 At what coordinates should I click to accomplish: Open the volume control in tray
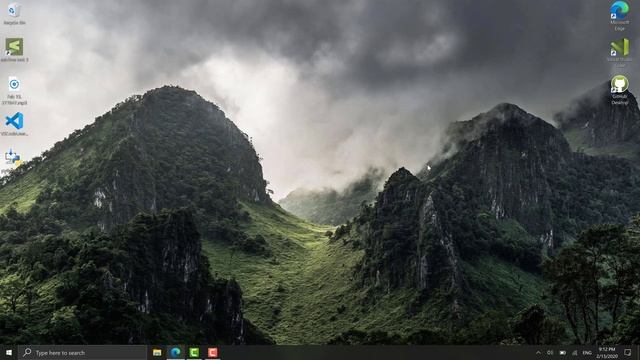[x=550, y=352]
